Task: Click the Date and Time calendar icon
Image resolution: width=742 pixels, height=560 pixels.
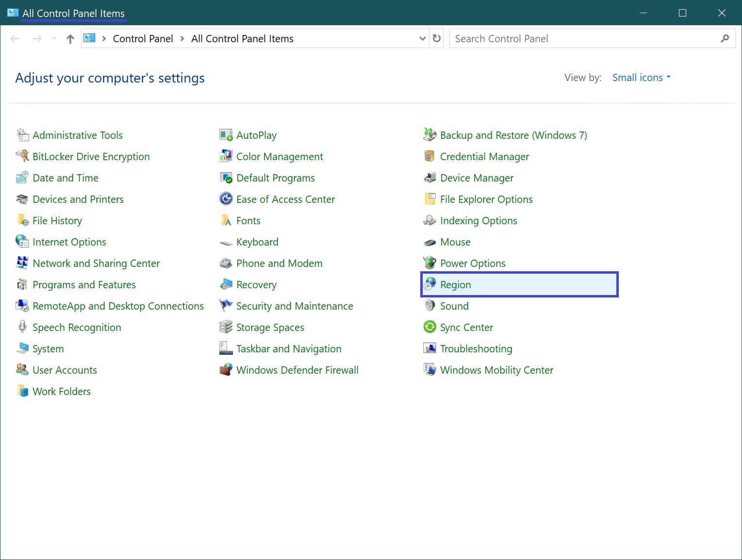Action: pyautogui.click(x=22, y=178)
